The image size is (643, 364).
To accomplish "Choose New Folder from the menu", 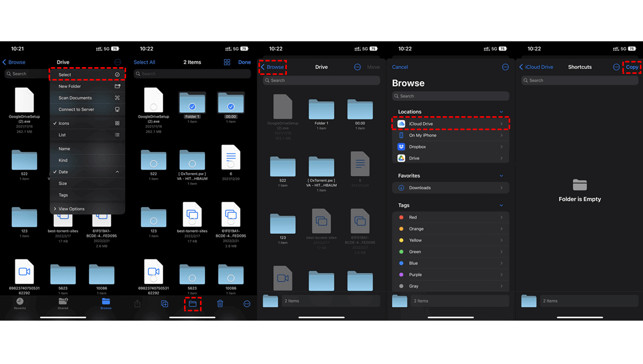I will tap(87, 86).
